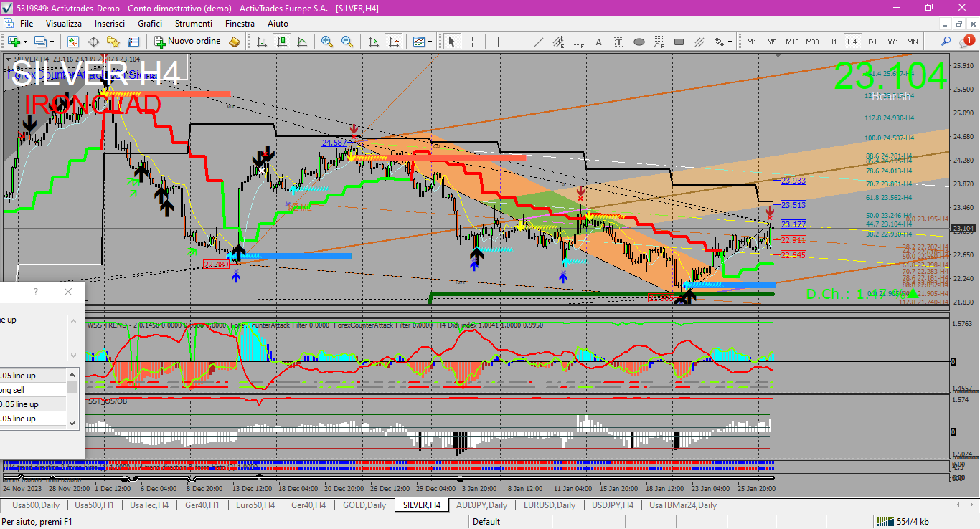Switch to the UsaTBMar24,Daily chart tab
The width and height of the screenshot is (980, 529).
(x=683, y=505)
